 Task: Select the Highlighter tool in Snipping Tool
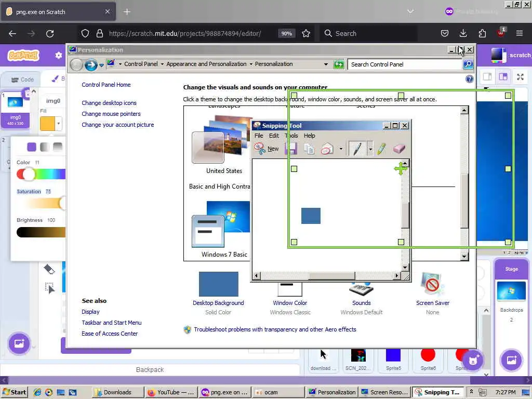pyautogui.click(x=381, y=149)
